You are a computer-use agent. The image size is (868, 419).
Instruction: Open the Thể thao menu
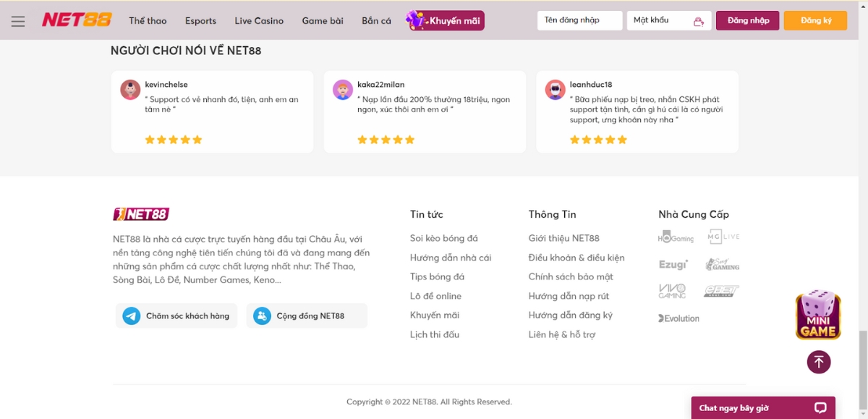[148, 21]
